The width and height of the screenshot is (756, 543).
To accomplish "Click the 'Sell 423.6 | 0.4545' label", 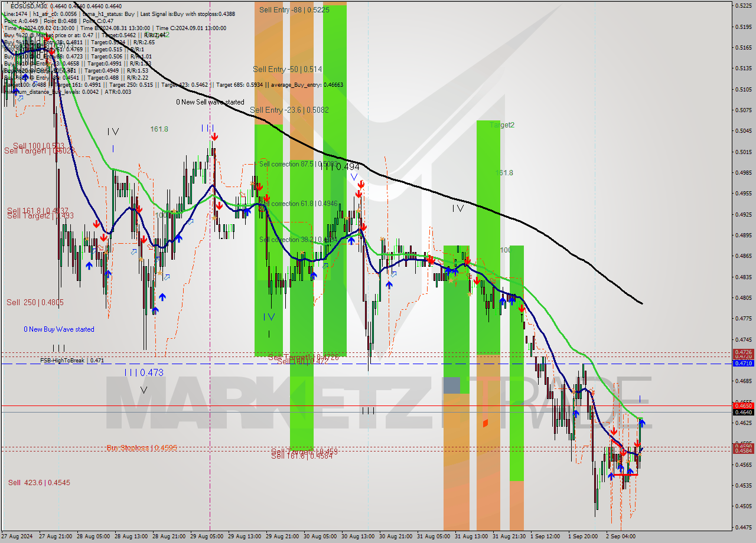I will pyautogui.click(x=39, y=483).
